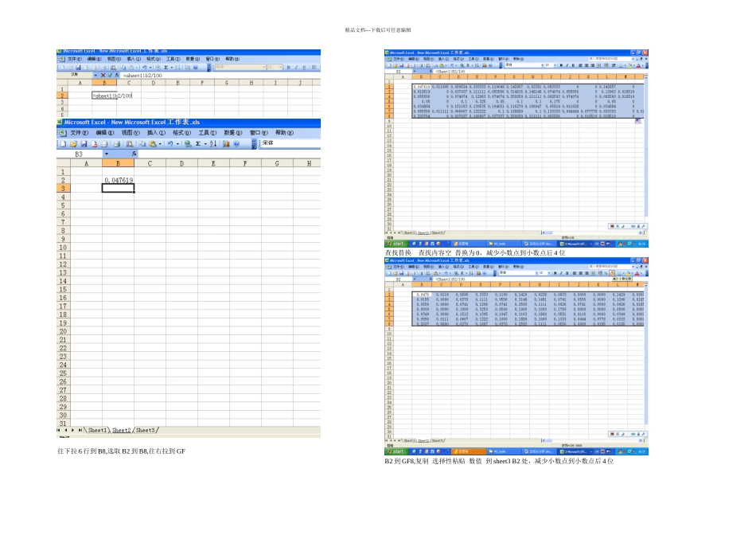Toggle Underline in upper-right Excel window

tap(573, 65)
